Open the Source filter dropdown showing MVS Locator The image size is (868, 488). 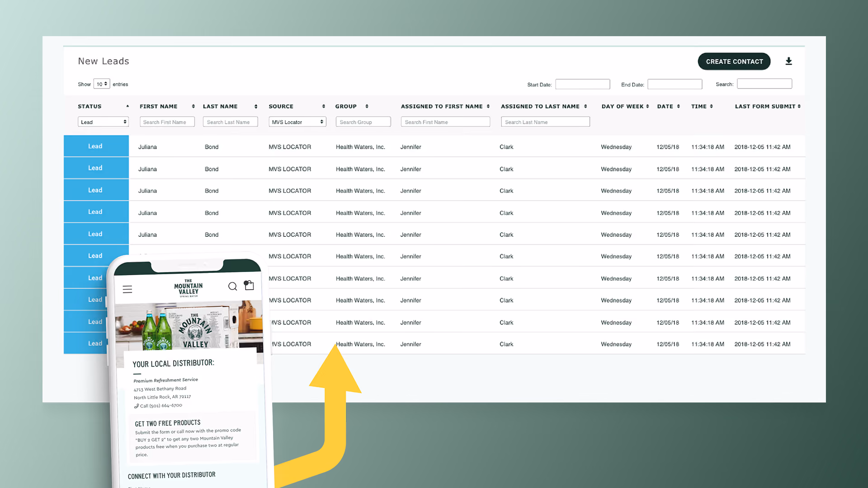click(x=297, y=122)
